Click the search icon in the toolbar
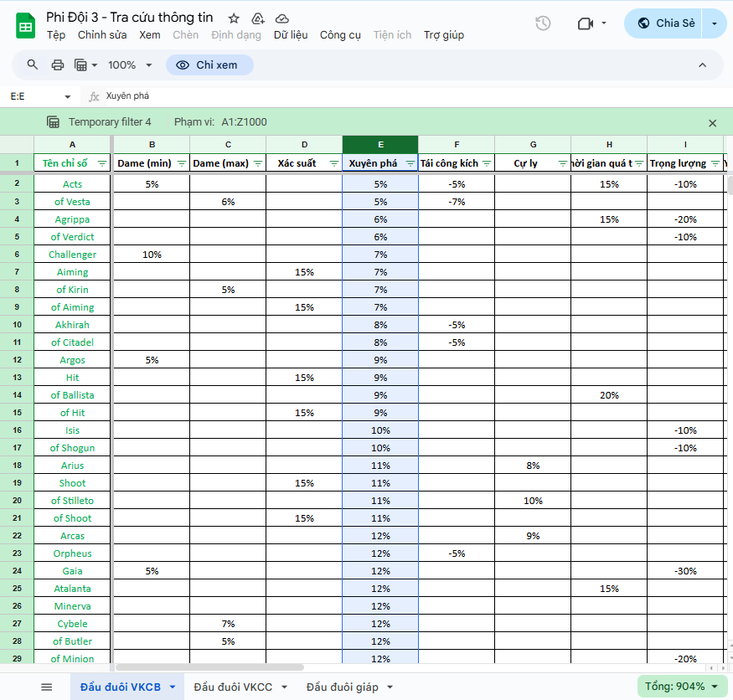The width and height of the screenshot is (733, 700). [x=33, y=64]
